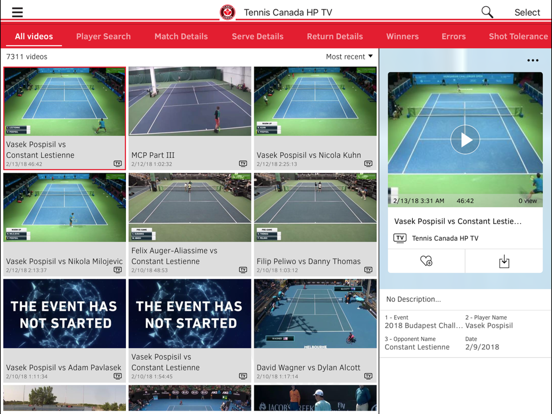Screen dimensions: 552x414
Task: Open the Player Search tab
Action: pyautogui.click(x=103, y=36)
